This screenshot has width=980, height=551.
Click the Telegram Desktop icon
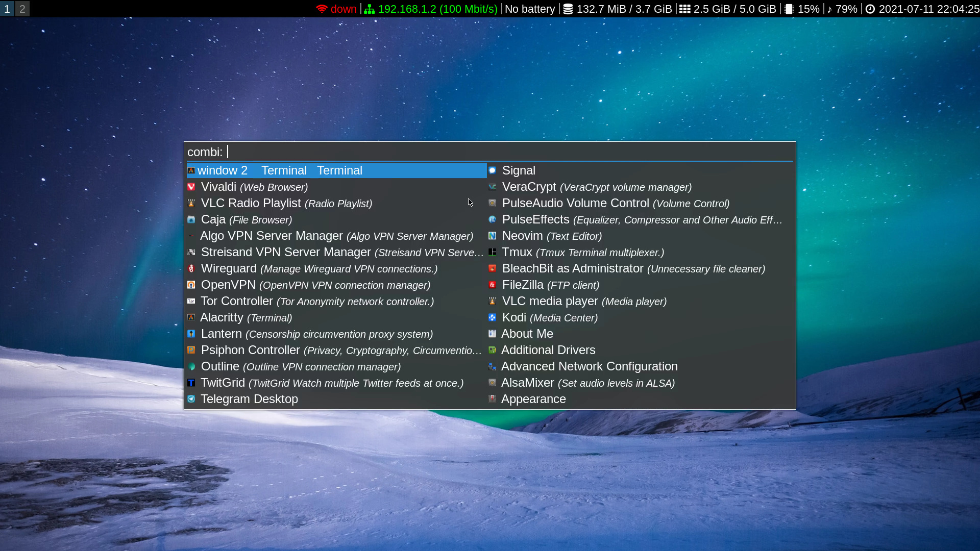coord(191,399)
